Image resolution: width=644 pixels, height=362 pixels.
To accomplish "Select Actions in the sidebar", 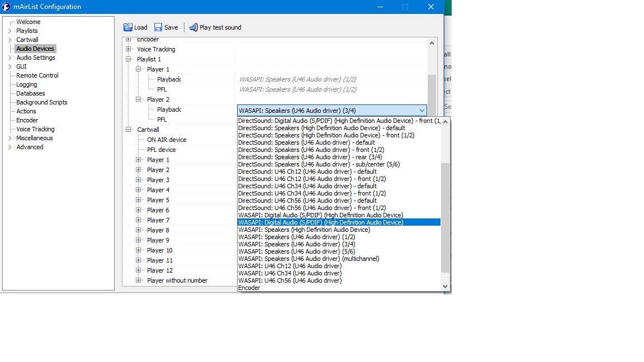I will tap(26, 111).
